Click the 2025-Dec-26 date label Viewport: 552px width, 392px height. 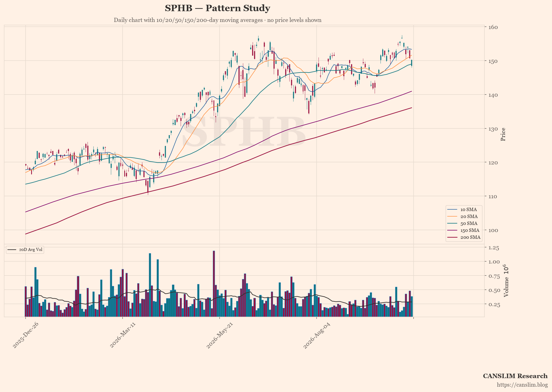[x=26, y=335]
